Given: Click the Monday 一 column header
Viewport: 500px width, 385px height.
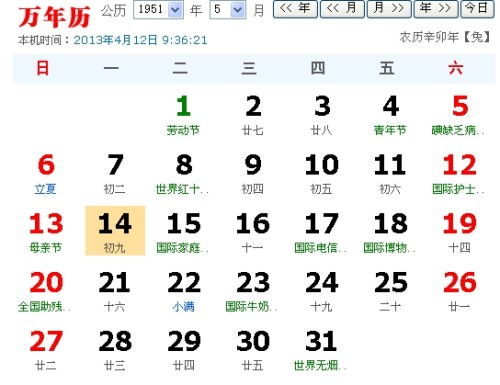Looking at the screenshot, I should [x=111, y=68].
